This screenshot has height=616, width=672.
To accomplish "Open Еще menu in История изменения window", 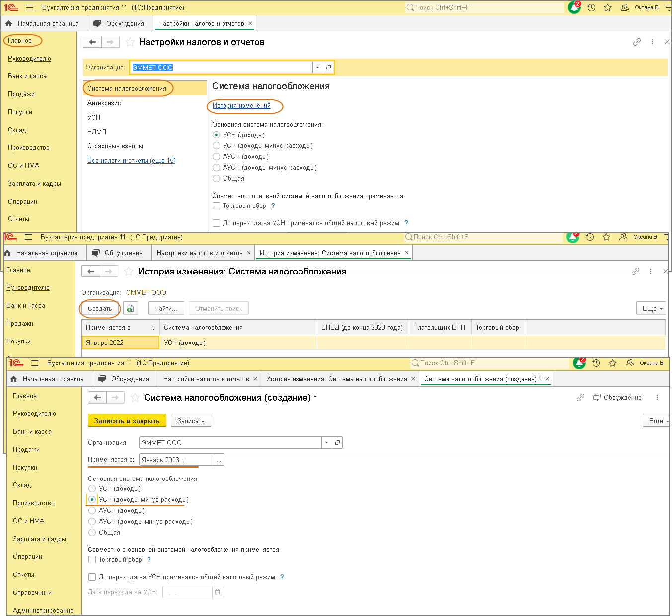I will tap(651, 308).
